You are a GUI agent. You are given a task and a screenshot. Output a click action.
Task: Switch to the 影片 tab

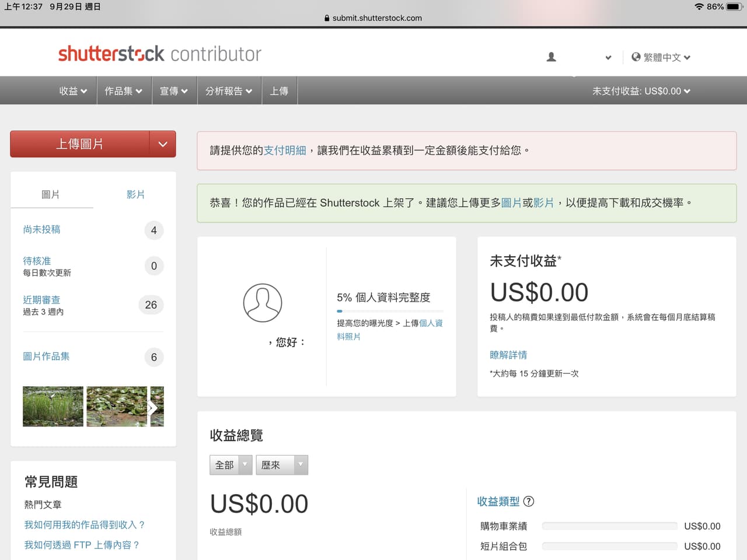click(x=135, y=194)
